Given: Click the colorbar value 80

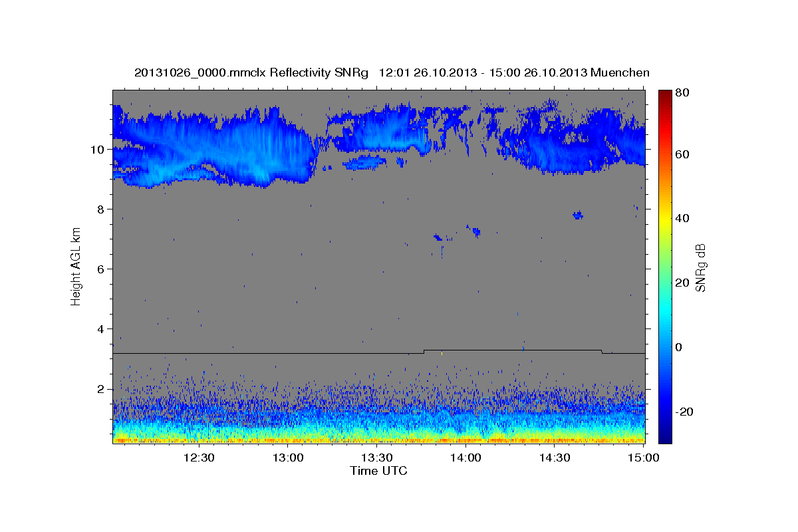Looking at the screenshot, I should [683, 93].
